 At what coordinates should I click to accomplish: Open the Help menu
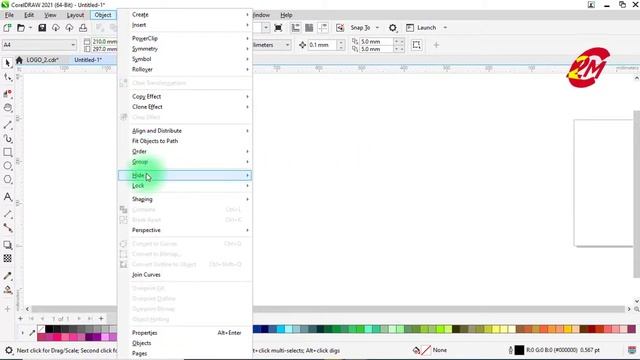pos(286,15)
